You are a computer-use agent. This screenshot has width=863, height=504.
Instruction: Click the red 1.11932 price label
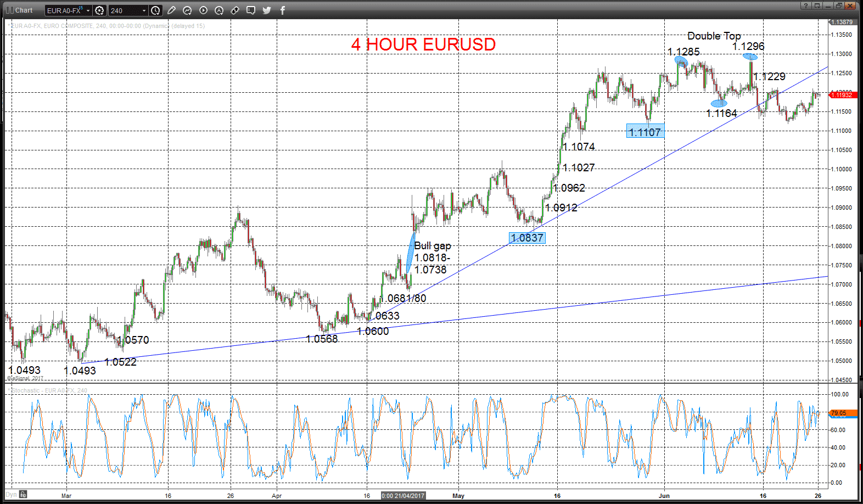click(x=842, y=95)
